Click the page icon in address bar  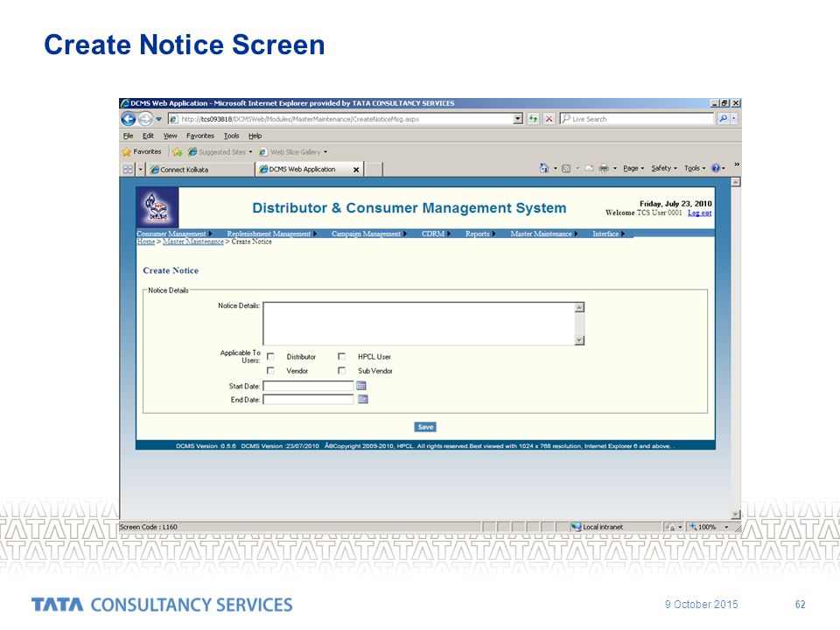point(173,119)
